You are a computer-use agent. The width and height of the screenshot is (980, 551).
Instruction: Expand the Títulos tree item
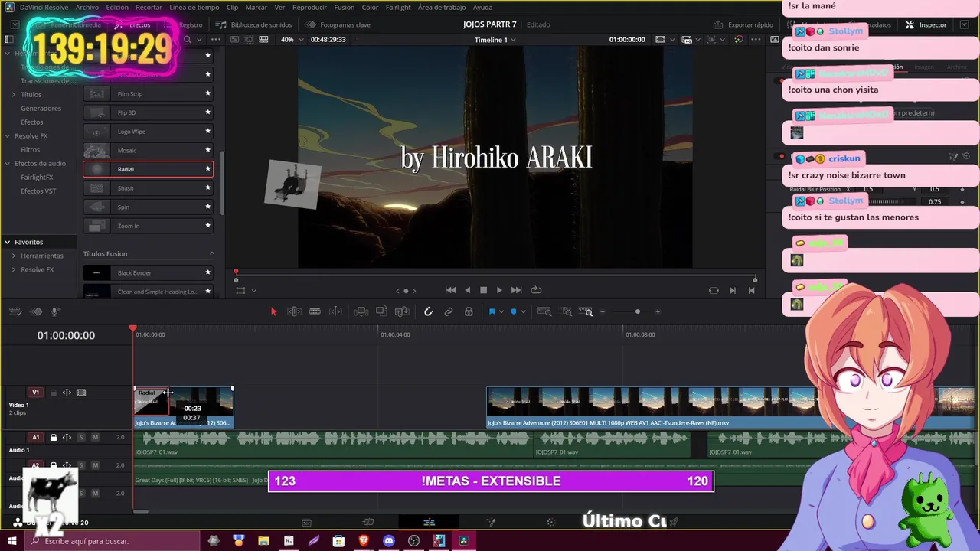(x=13, y=95)
